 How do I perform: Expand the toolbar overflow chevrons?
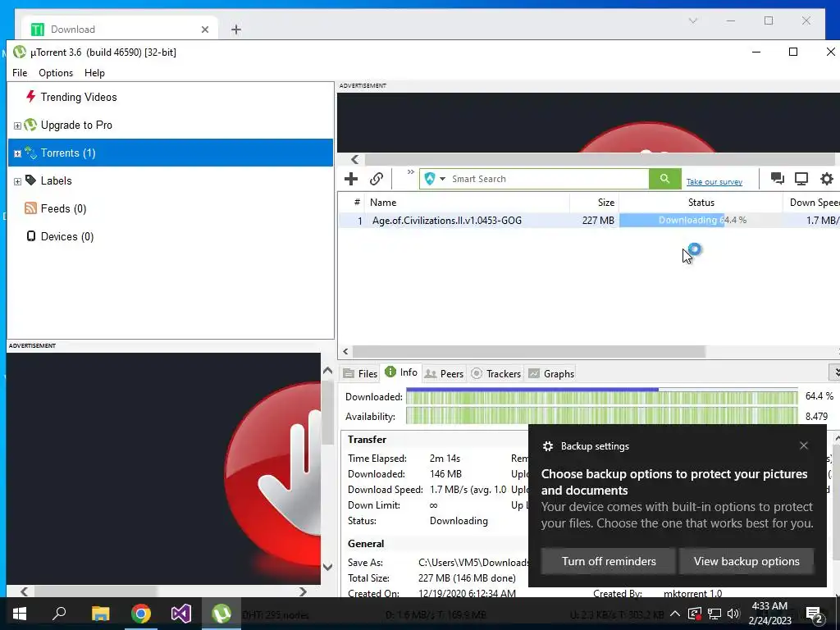pos(411,172)
